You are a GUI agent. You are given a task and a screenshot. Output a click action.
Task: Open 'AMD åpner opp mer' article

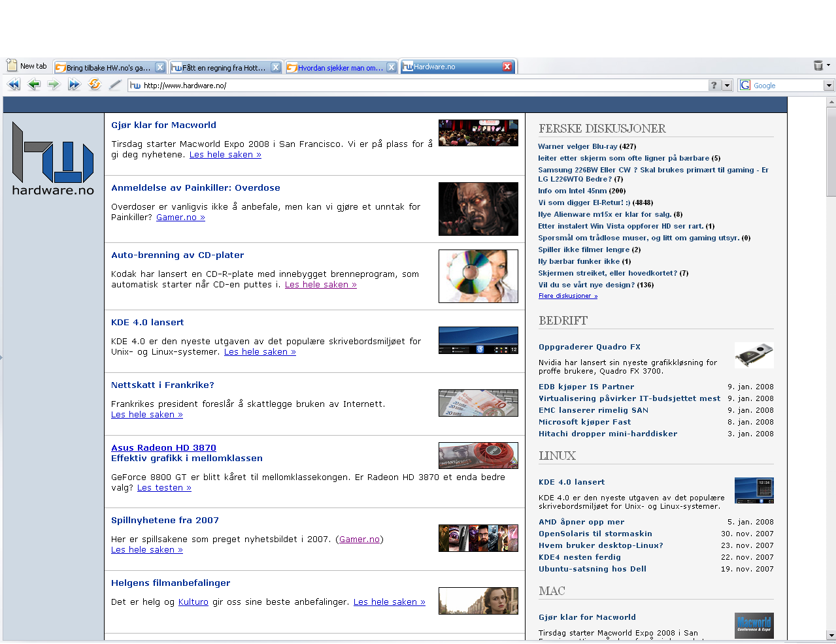(x=581, y=522)
